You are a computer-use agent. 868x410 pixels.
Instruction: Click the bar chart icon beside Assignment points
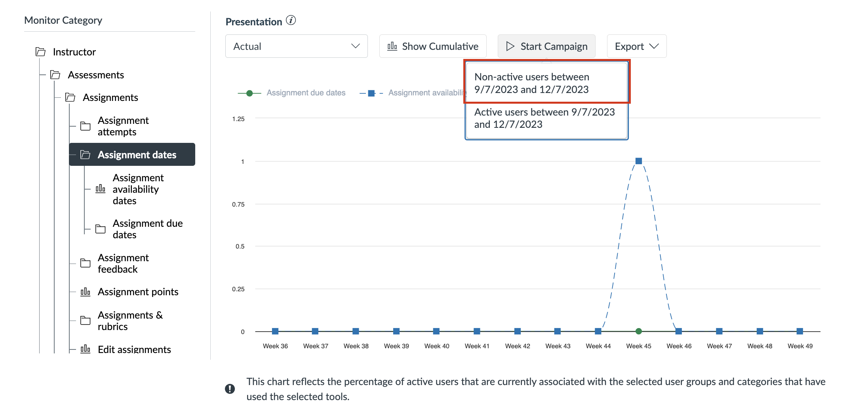click(x=85, y=292)
